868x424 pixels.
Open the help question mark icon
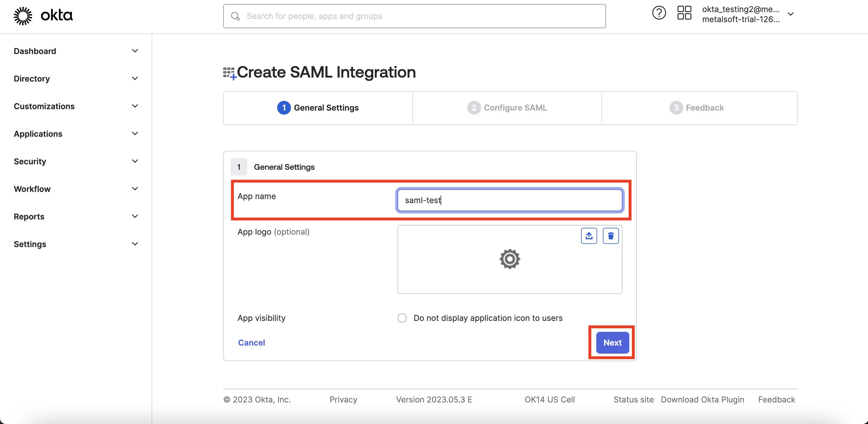[659, 14]
